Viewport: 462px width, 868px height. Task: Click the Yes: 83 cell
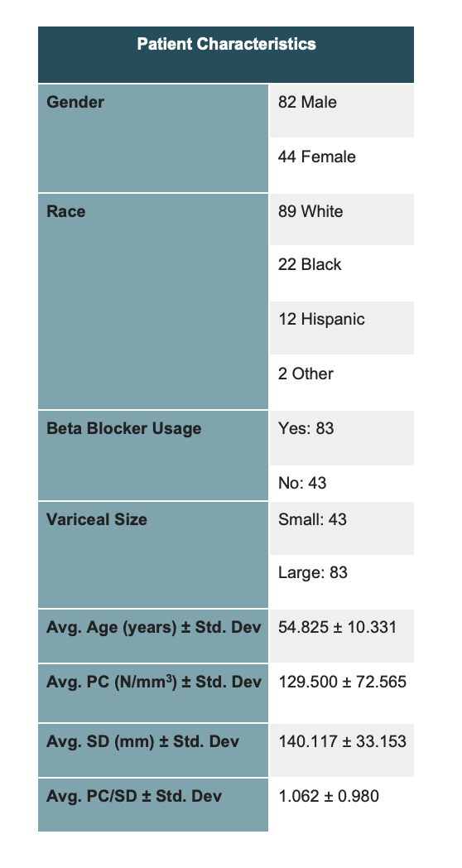[x=341, y=438]
